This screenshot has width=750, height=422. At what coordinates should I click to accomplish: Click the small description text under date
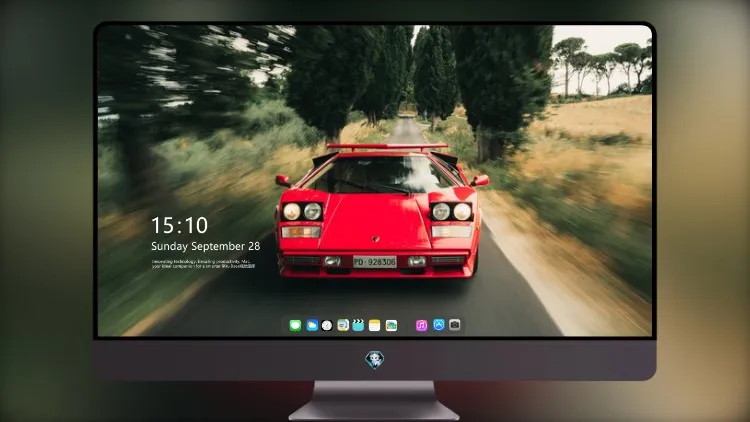tap(203, 264)
